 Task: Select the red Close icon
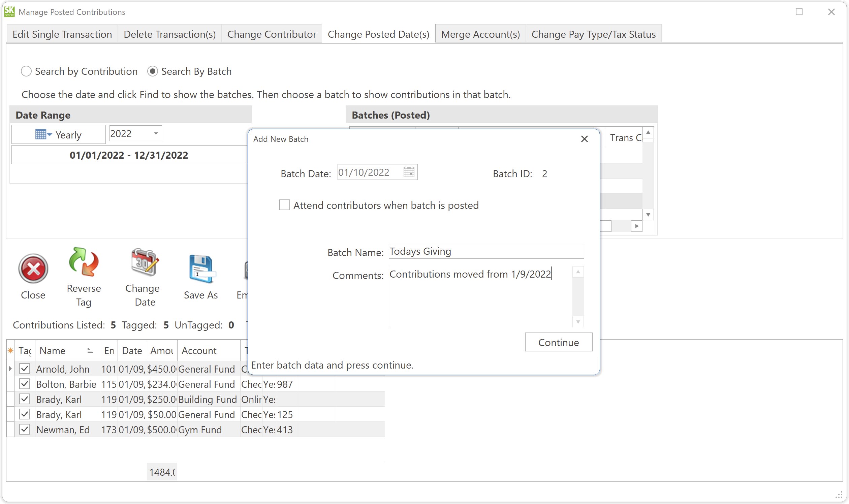click(x=33, y=269)
